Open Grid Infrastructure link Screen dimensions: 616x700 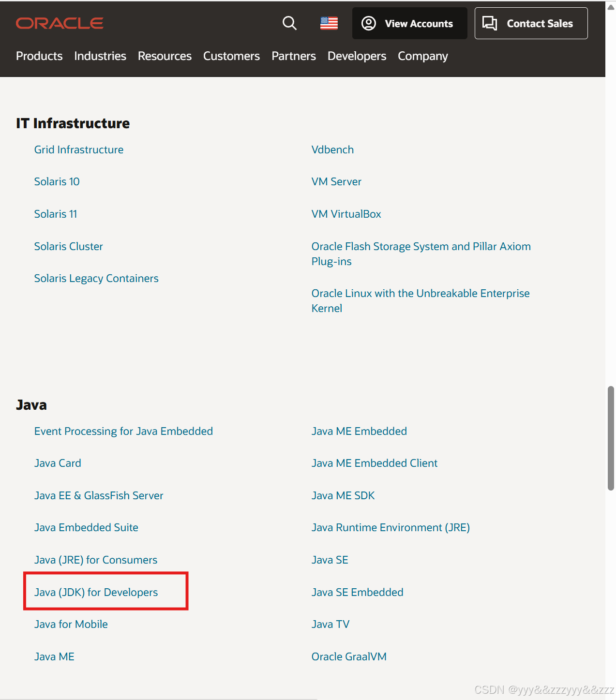[79, 149]
